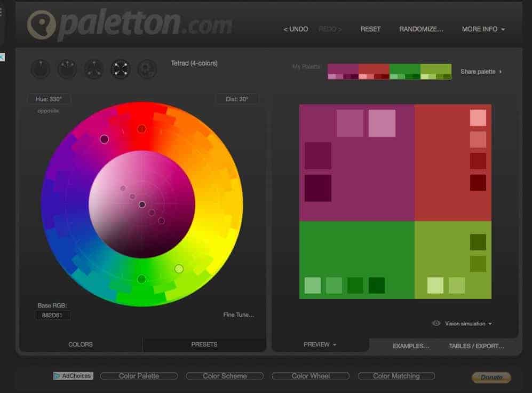Click the Color Matching link

pyautogui.click(x=396, y=376)
